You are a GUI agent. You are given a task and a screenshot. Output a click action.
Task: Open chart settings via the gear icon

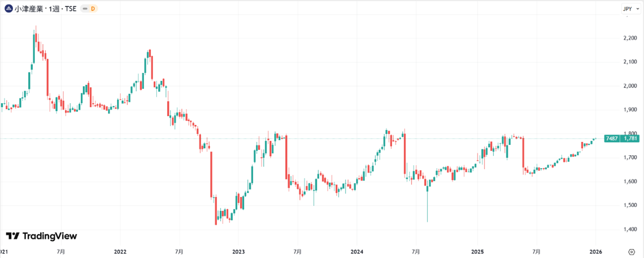pos(631,252)
